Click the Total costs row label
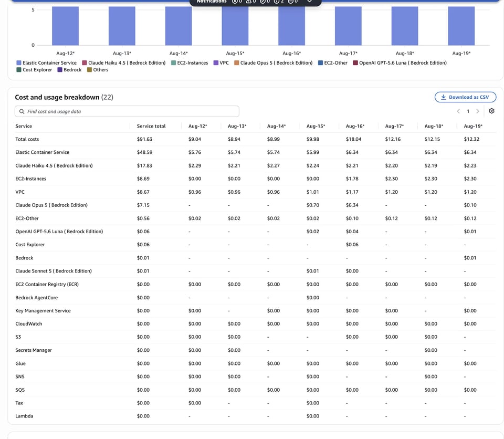504x439 pixels. click(x=27, y=139)
